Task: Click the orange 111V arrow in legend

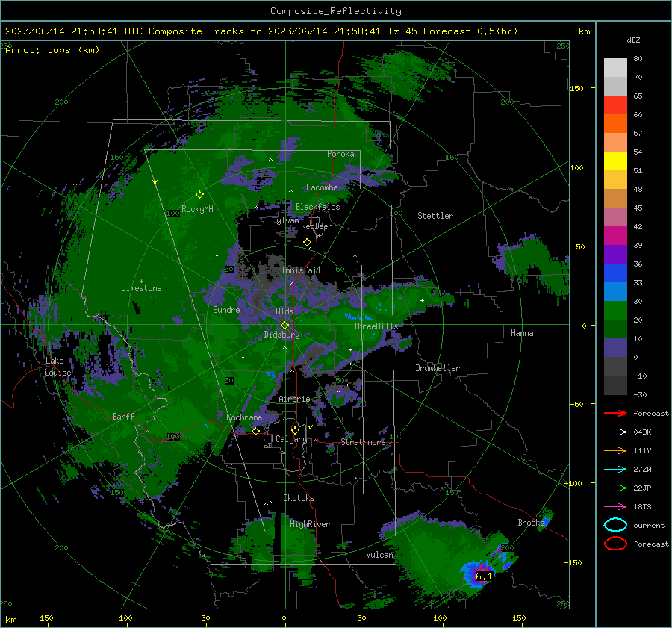Action: tap(615, 450)
